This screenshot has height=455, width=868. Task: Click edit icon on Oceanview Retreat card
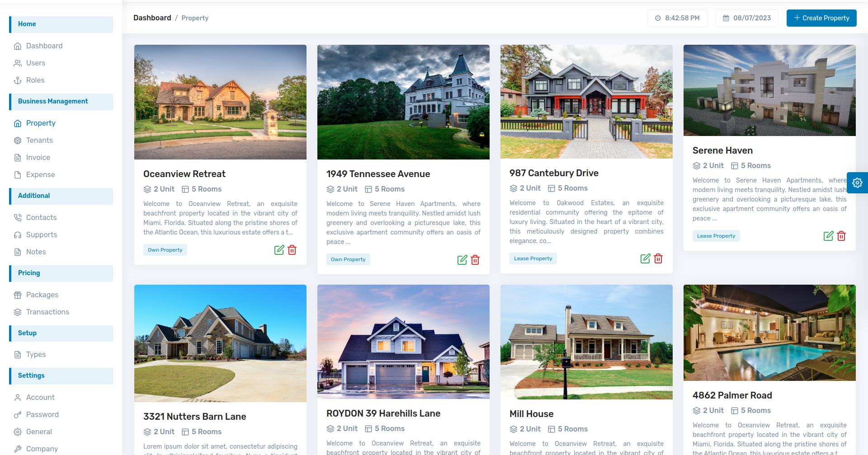click(279, 250)
